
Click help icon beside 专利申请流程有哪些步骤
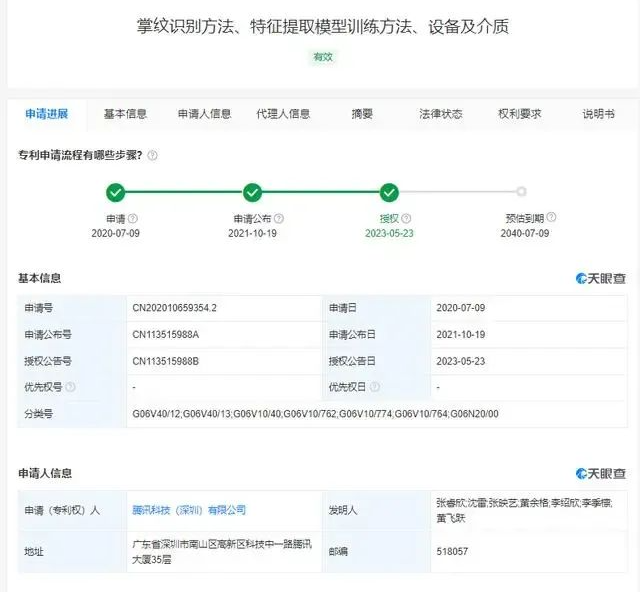[152, 156]
